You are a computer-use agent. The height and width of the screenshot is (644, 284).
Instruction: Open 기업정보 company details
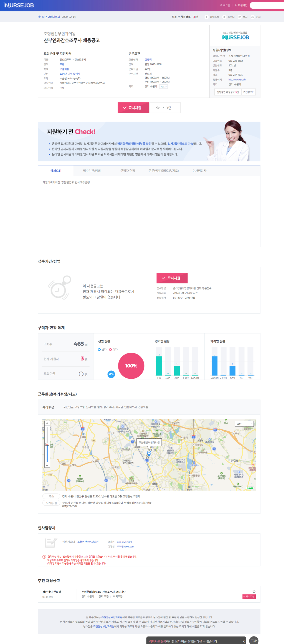248,92
